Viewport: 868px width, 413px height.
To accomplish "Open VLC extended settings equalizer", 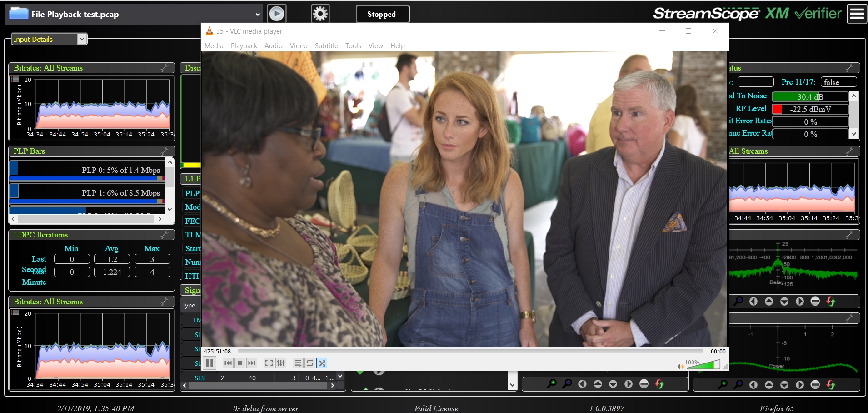I will [281, 363].
